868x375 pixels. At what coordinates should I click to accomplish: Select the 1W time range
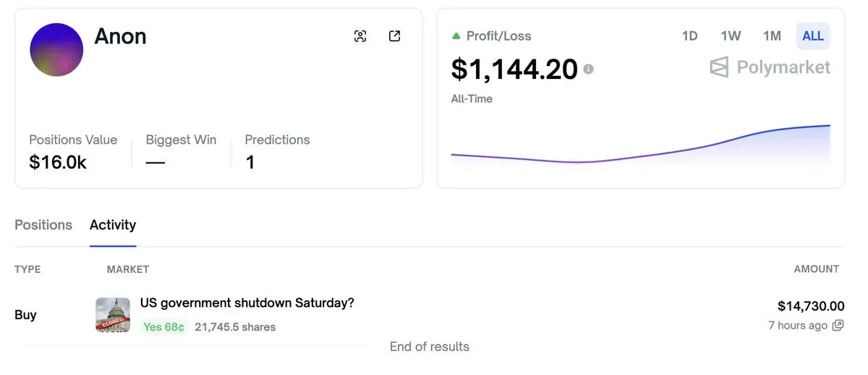(x=731, y=35)
